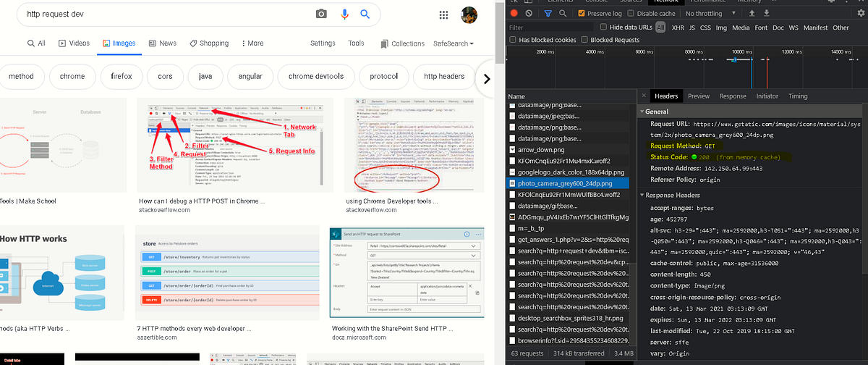The image size is (868, 365).
Task: Open the Google account avatar
Action: point(469,14)
